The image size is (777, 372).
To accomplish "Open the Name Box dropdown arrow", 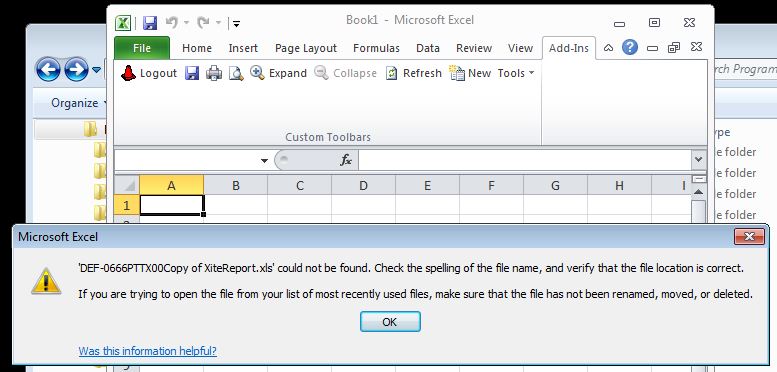I will [x=264, y=160].
